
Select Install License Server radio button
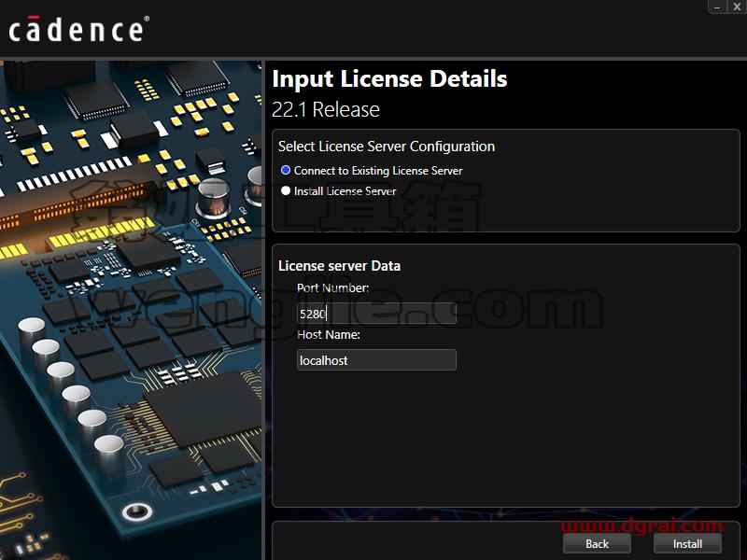286,191
